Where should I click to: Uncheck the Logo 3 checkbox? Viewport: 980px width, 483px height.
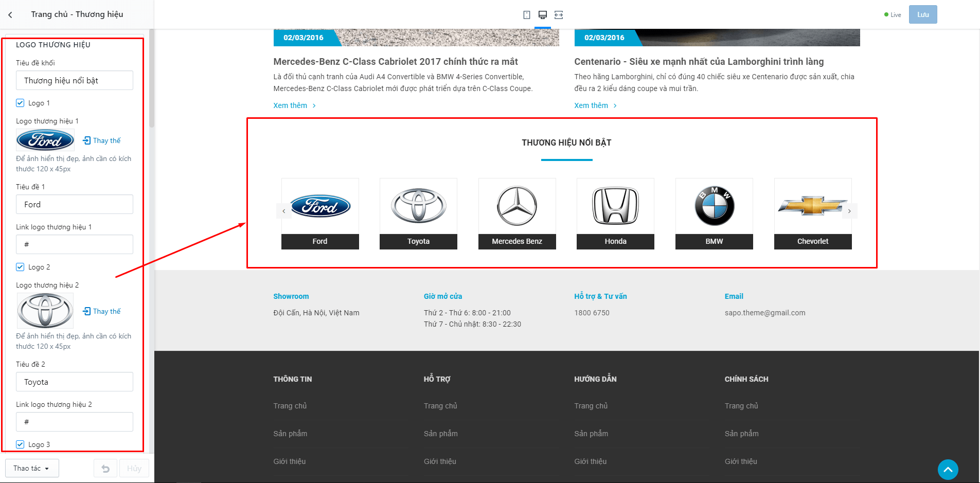pos(20,444)
